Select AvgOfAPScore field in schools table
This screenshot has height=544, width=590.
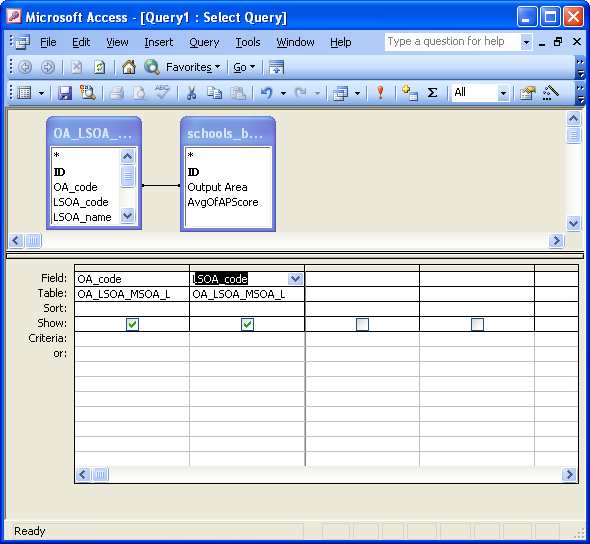(x=223, y=202)
